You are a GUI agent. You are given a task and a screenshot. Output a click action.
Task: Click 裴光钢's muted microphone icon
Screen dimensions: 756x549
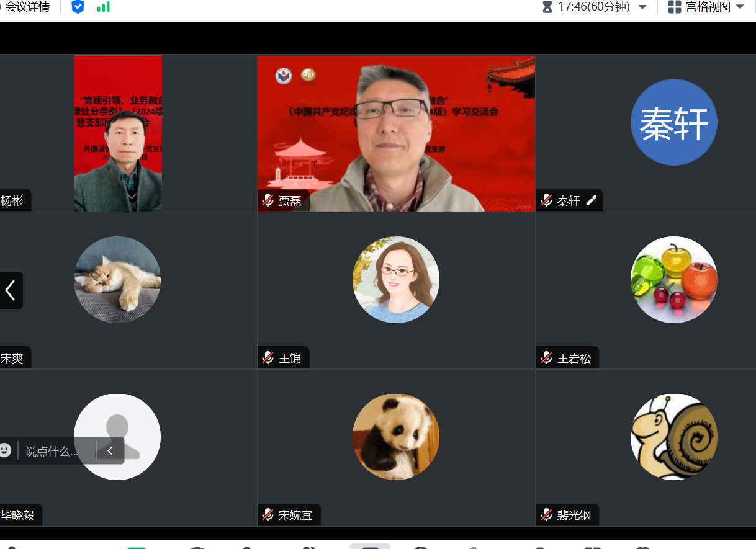547,515
